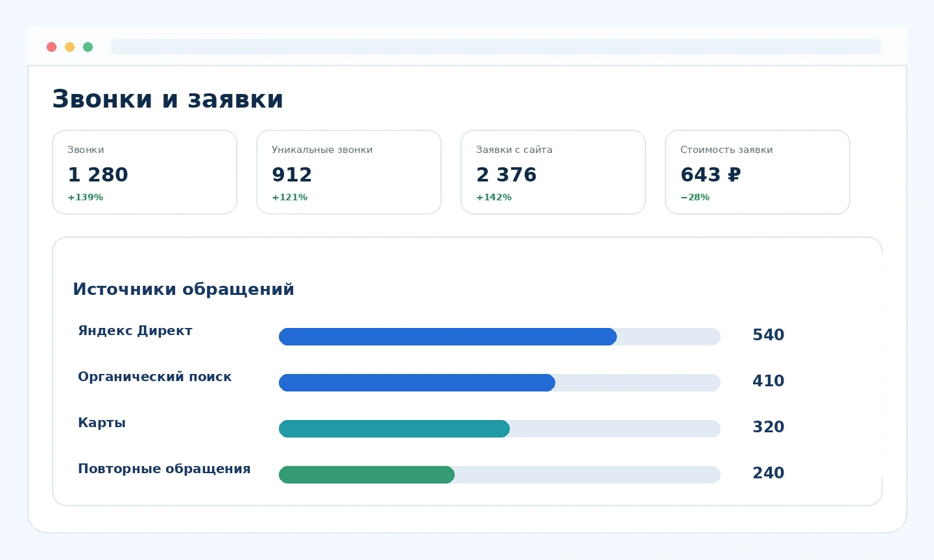This screenshot has height=560, width=934.
Task: Click the calls value "1 280"
Action: pos(98,175)
